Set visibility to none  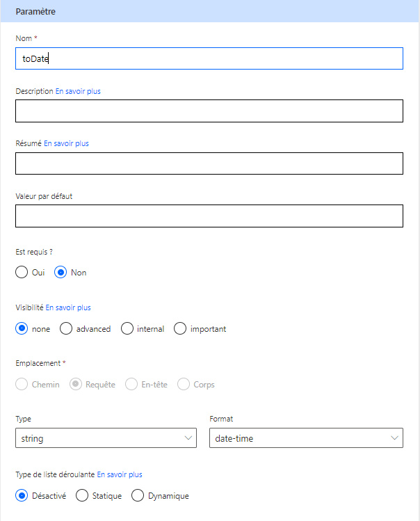[x=22, y=329]
